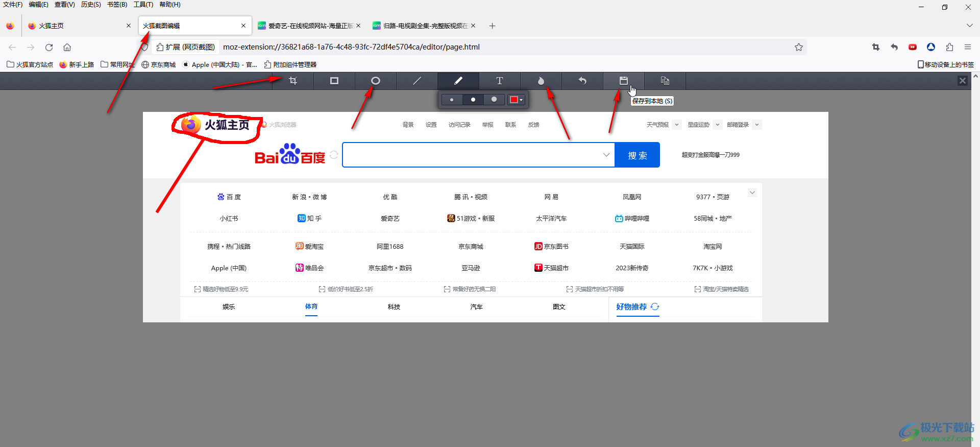Open 移动设备上的书签 folder

pyautogui.click(x=946, y=64)
